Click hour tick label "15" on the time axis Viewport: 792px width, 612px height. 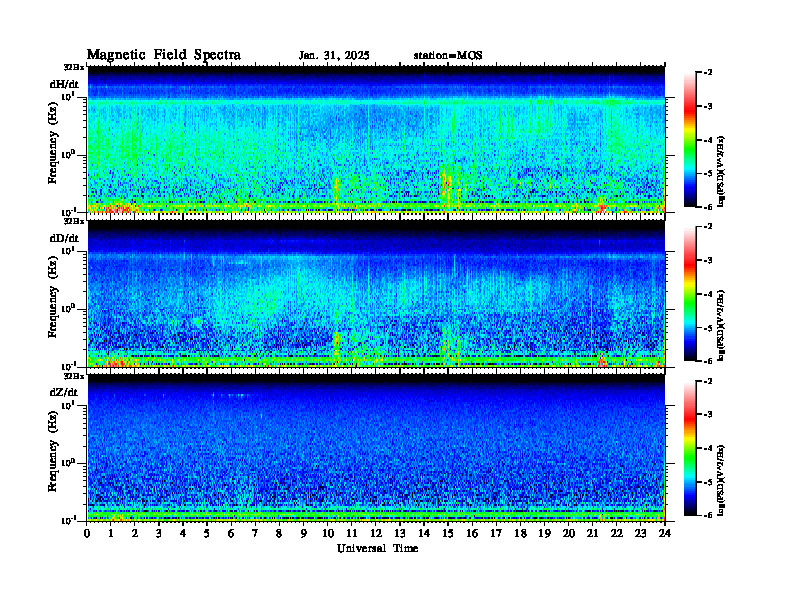(448, 534)
